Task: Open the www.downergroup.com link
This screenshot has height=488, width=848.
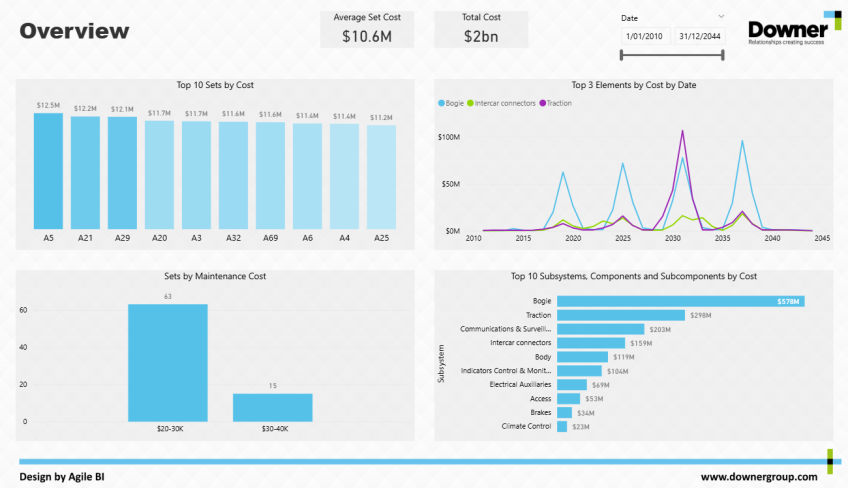Action: click(758, 477)
